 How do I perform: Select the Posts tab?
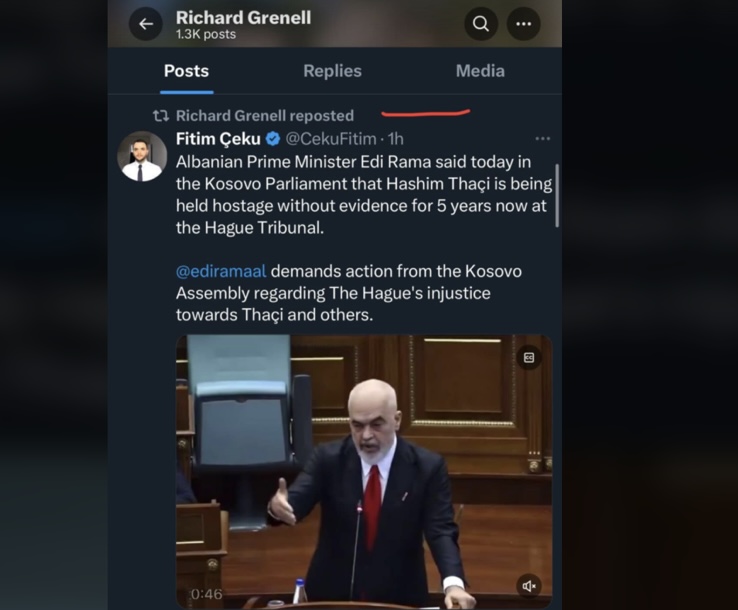pos(186,71)
